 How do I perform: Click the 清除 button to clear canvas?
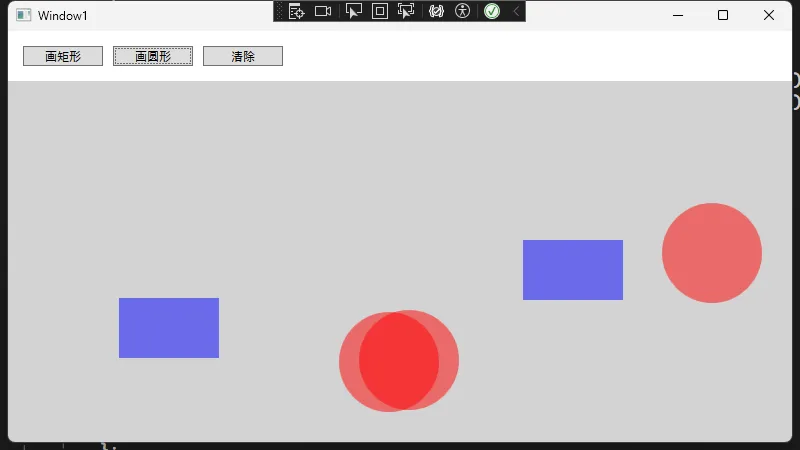pyautogui.click(x=243, y=56)
